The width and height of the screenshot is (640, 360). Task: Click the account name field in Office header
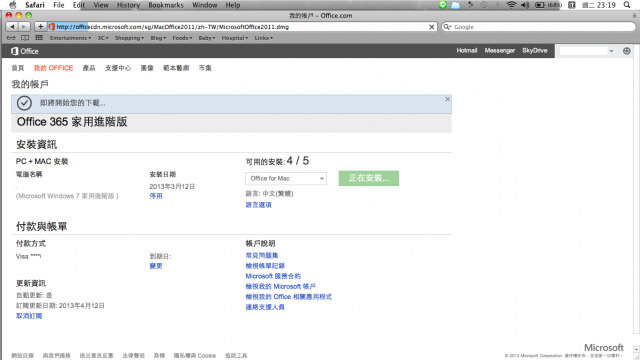point(584,51)
